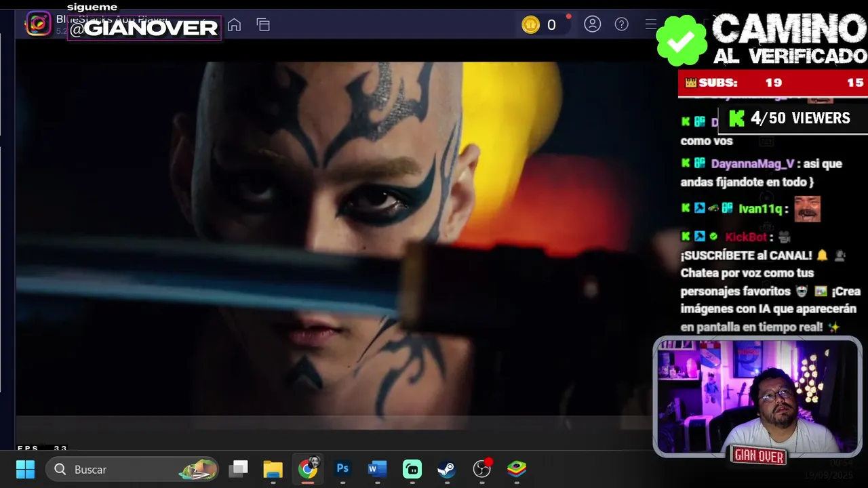The height and width of the screenshot is (488, 868).
Task: Click the search highlight image in Buscar box
Action: coord(198,469)
